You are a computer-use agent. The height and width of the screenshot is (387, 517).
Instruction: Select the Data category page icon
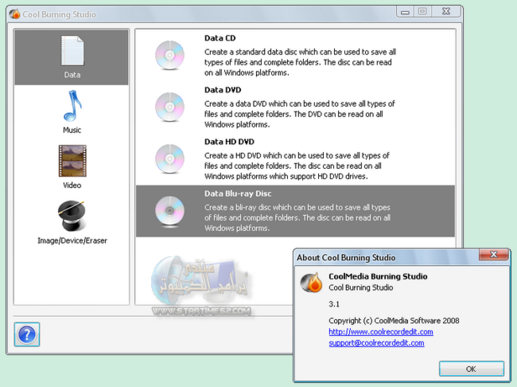pos(72,51)
